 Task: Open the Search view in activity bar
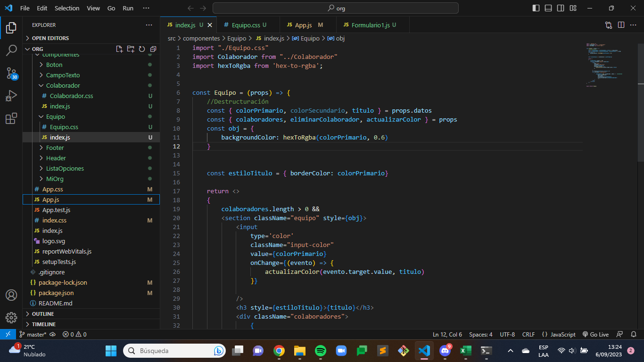coord(11,50)
